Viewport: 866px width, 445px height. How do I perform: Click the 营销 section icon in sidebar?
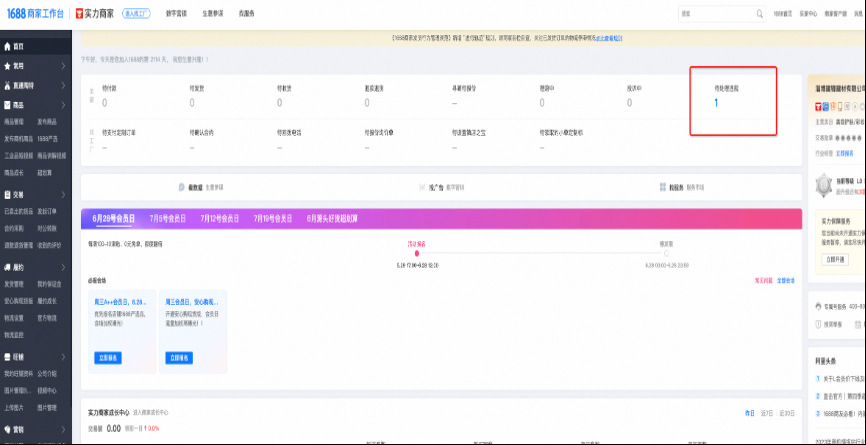(x=7, y=429)
